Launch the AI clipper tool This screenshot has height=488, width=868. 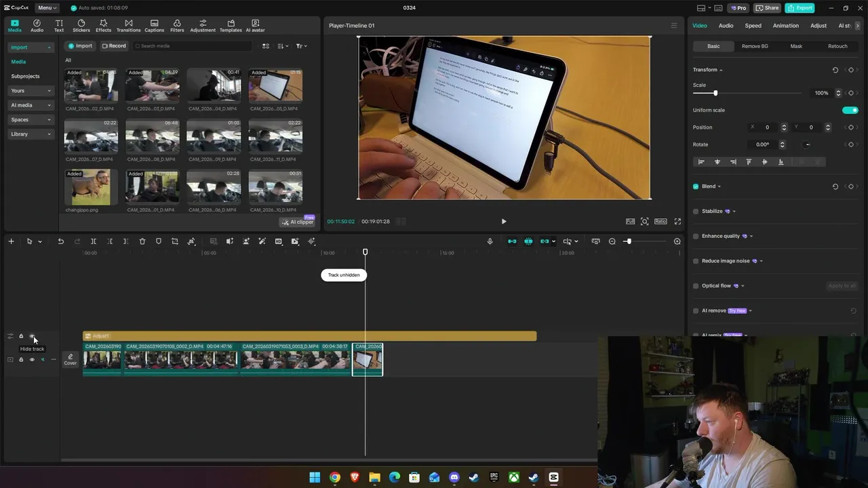[297, 222]
